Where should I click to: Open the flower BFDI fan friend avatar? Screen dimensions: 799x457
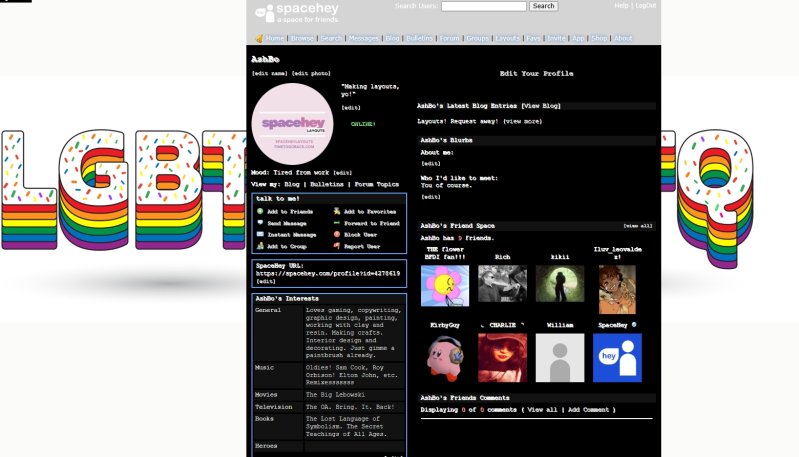445,286
